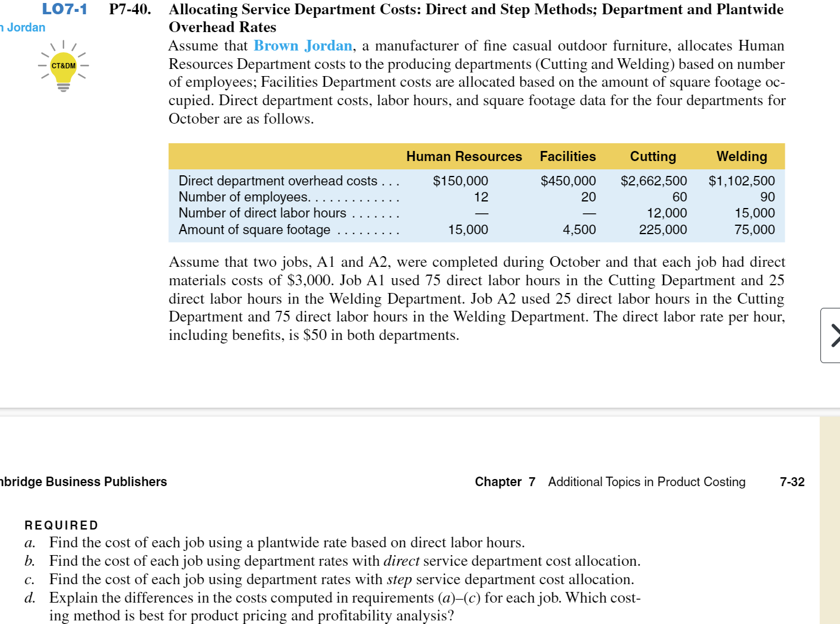Click the P7-40 problem number
The width and height of the screenshot is (840, 624).
coord(130,10)
